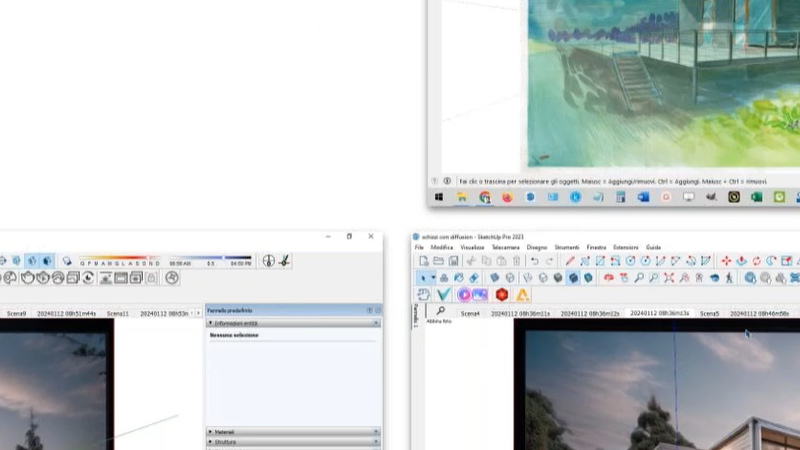The image size is (800, 450).
Task: Click the Save floppy disk icon
Action: pyautogui.click(x=453, y=261)
